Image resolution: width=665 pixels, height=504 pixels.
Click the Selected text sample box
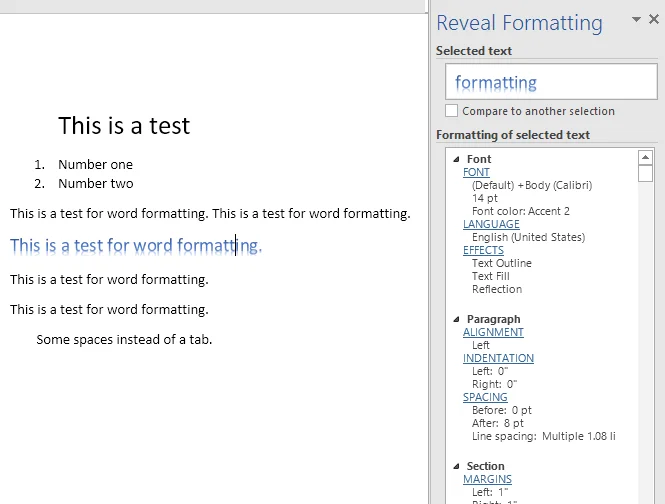pyautogui.click(x=550, y=83)
